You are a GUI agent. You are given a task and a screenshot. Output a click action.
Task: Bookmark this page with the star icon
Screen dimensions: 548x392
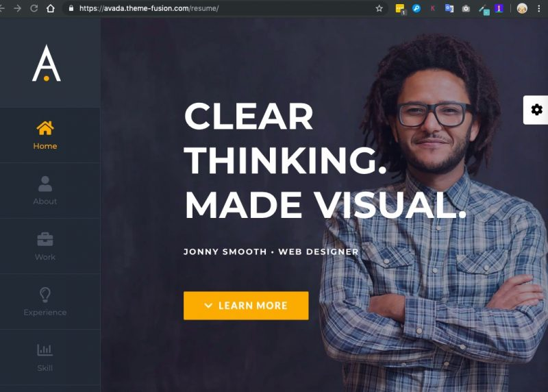pos(379,8)
